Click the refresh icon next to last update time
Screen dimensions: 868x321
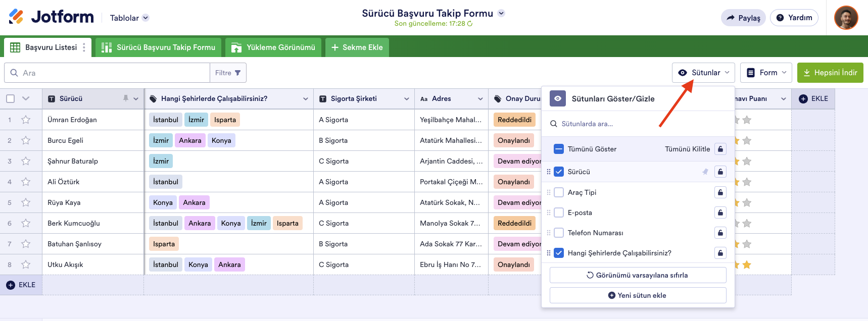tap(470, 24)
